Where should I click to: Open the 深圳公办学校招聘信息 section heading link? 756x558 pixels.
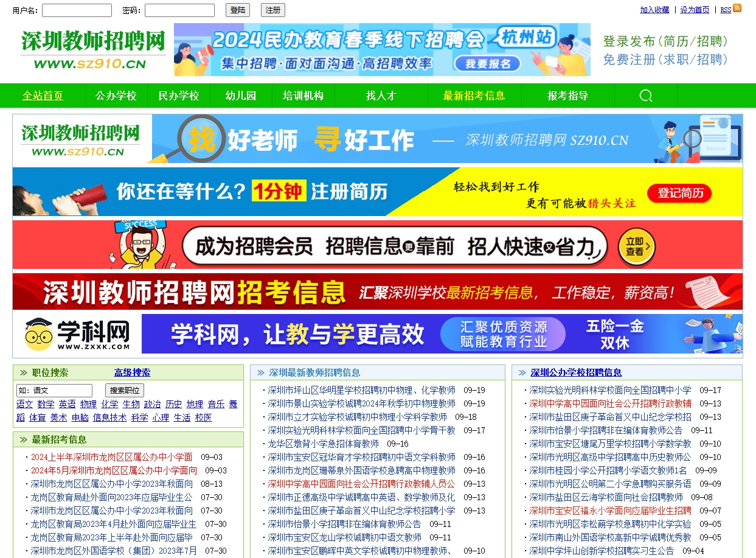[576, 372]
